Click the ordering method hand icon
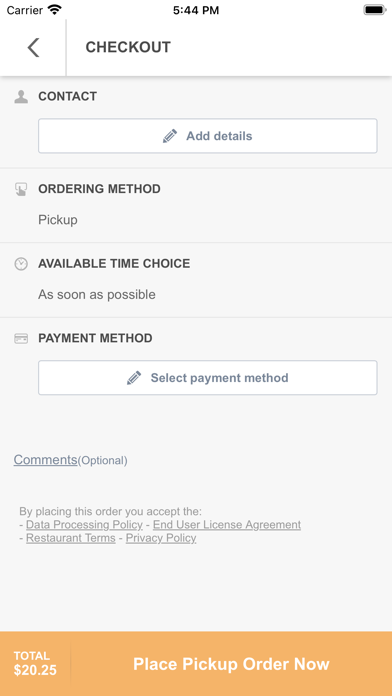The width and height of the screenshot is (392, 696). tap(21, 190)
